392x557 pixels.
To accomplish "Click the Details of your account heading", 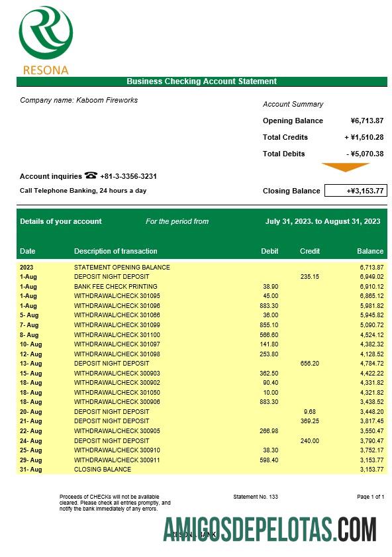I will (61, 221).
